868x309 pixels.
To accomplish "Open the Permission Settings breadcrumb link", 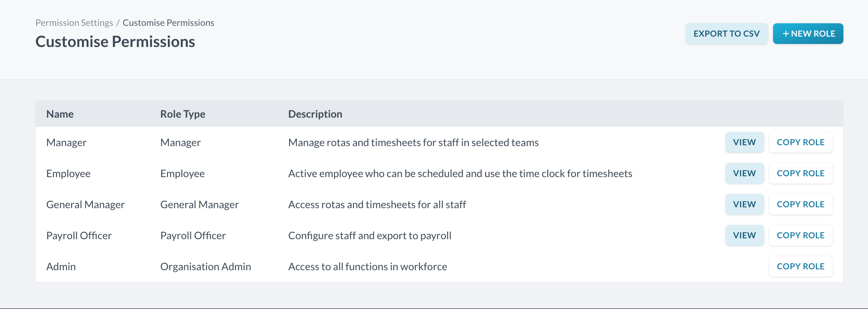I will pyautogui.click(x=74, y=23).
